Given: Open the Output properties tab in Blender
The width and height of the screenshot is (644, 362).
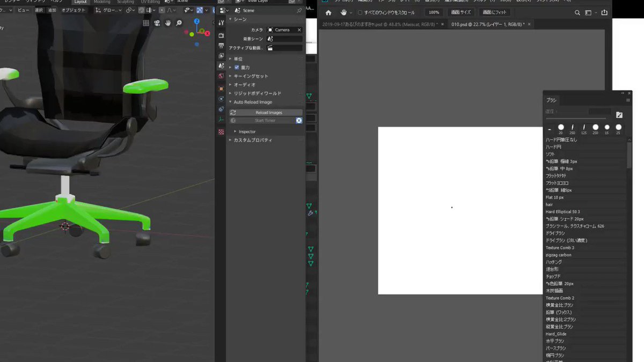Looking at the screenshot, I should pyautogui.click(x=221, y=45).
